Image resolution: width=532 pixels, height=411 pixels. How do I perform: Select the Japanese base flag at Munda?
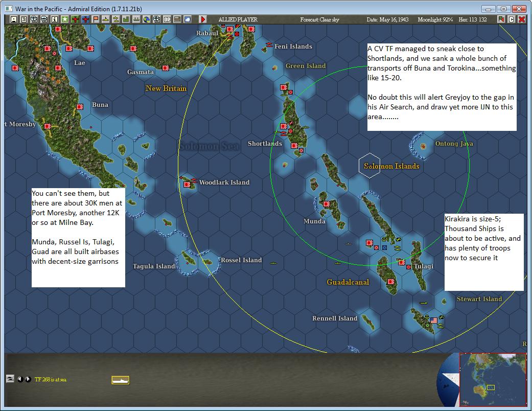[x=327, y=204]
